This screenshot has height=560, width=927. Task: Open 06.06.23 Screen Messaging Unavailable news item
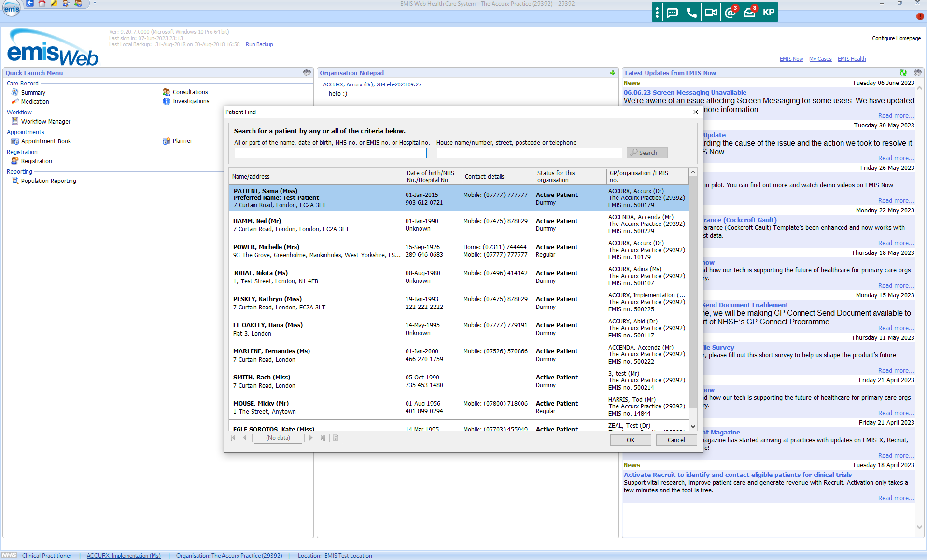tap(685, 92)
